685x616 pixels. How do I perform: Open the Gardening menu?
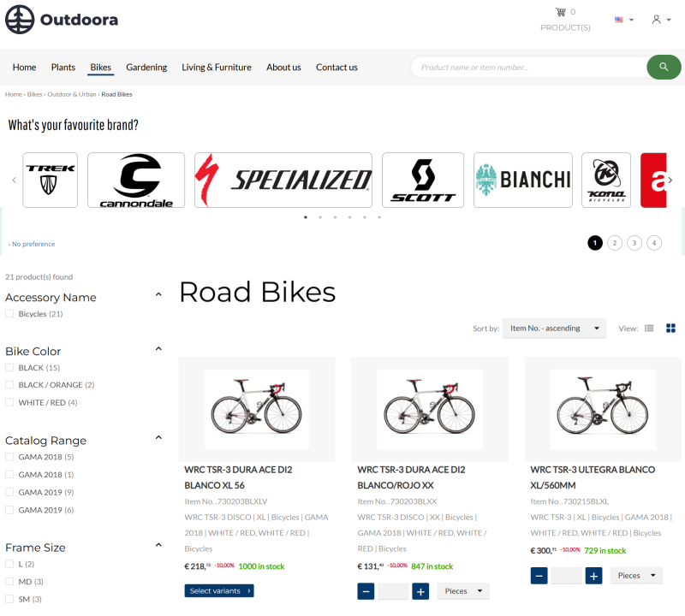[x=146, y=68]
